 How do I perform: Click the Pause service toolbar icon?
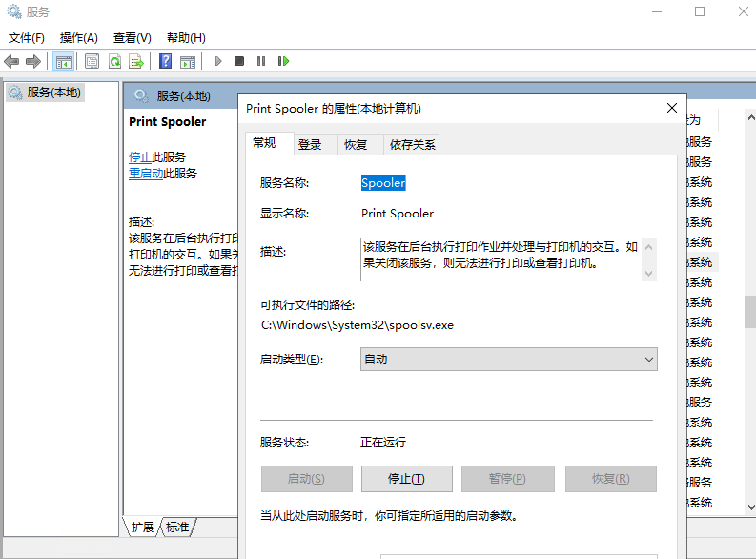coord(261,61)
